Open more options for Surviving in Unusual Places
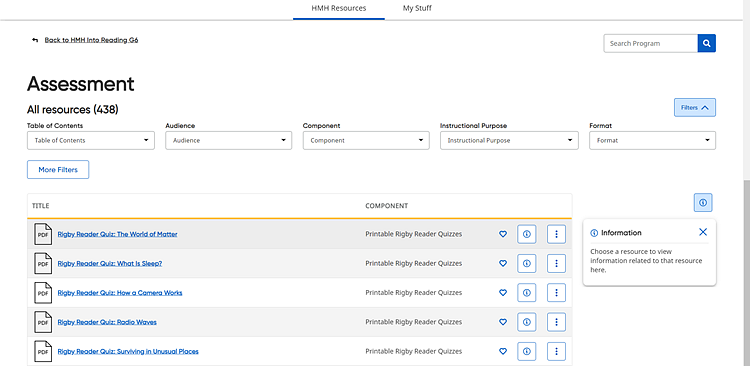Viewport: 750px width, 366px height. click(x=556, y=351)
